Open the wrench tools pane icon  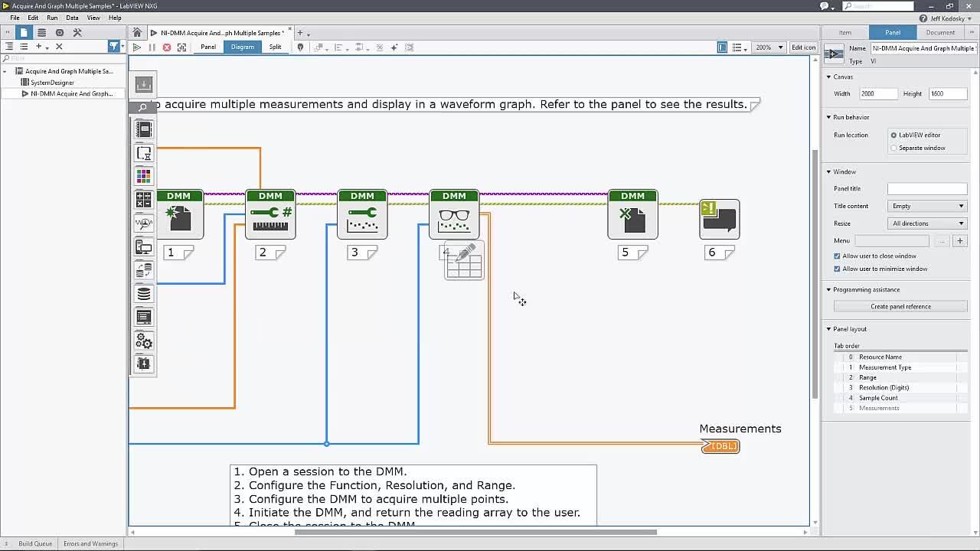[77, 32]
